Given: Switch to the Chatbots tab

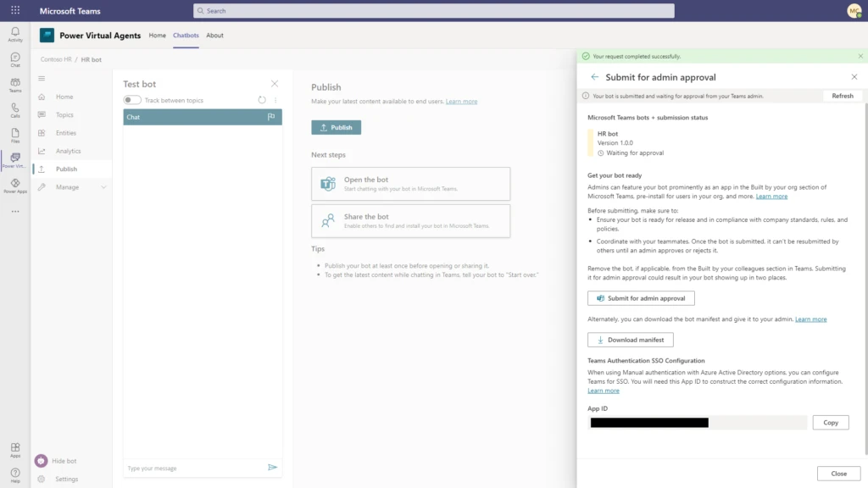Looking at the screenshot, I should [x=186, y=36].
